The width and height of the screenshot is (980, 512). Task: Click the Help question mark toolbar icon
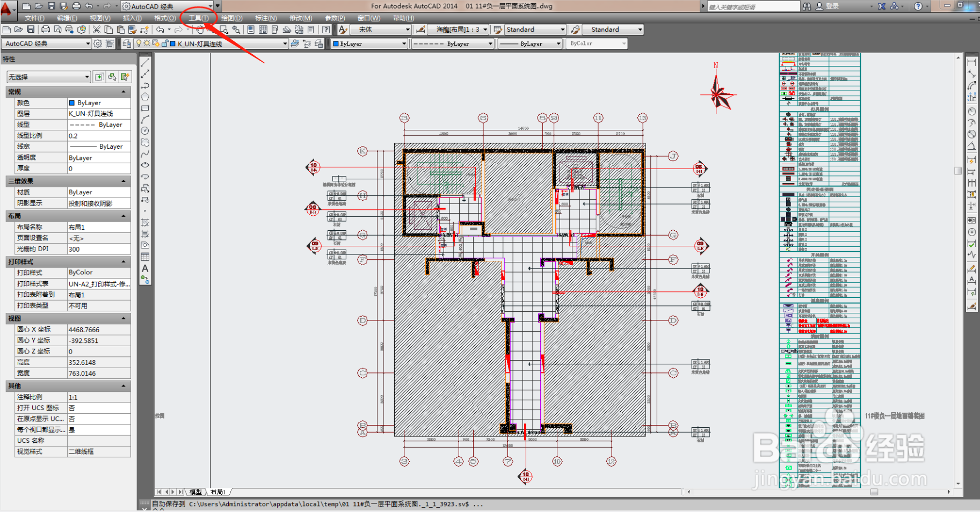[x=326, y=30]
